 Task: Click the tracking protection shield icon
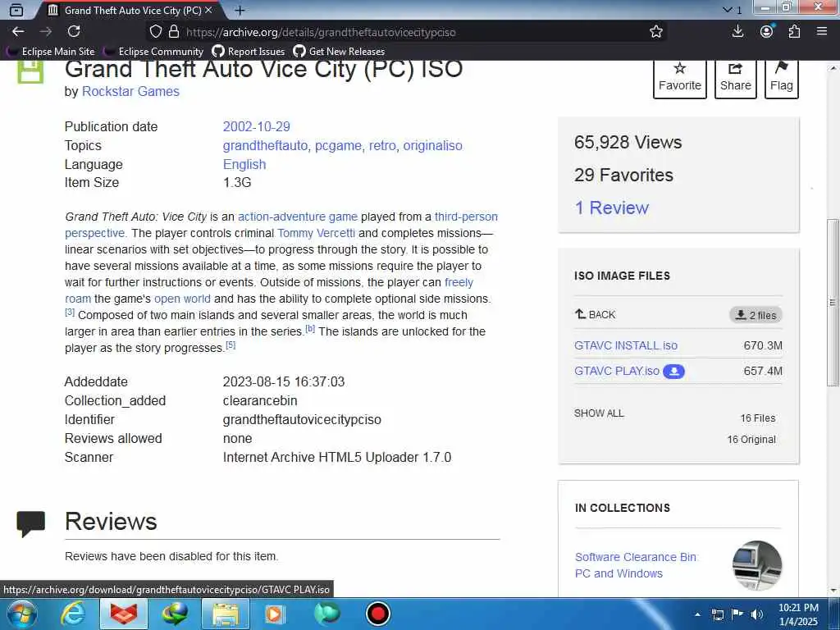pos(155,32)
